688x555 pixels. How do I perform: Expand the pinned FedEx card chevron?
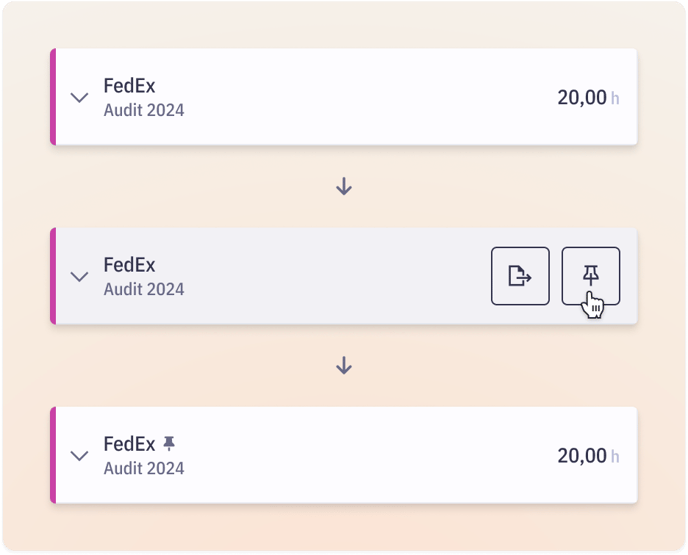[x=79, y=455]
